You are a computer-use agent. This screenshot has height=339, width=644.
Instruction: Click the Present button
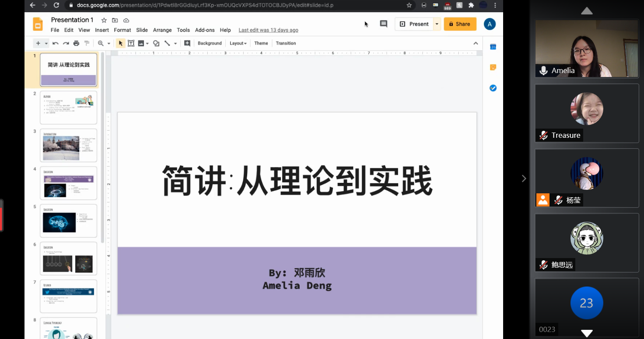[x=414, y=24]
